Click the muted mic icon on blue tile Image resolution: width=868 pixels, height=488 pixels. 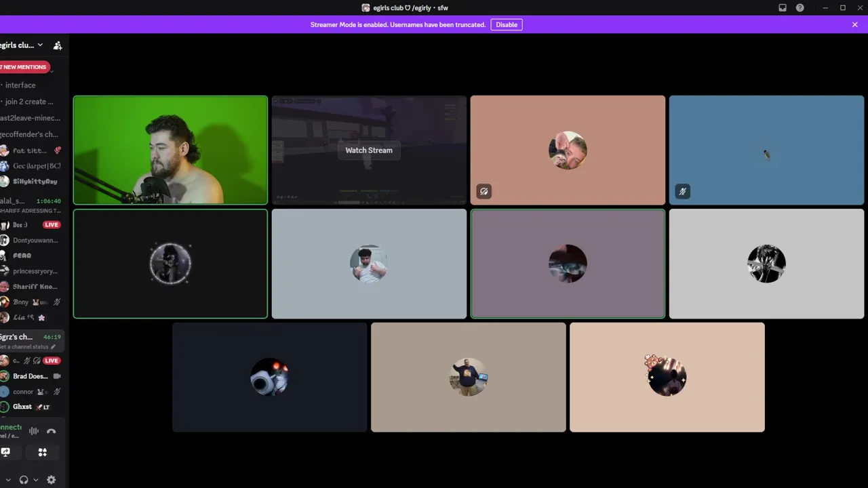click(683, 192)
